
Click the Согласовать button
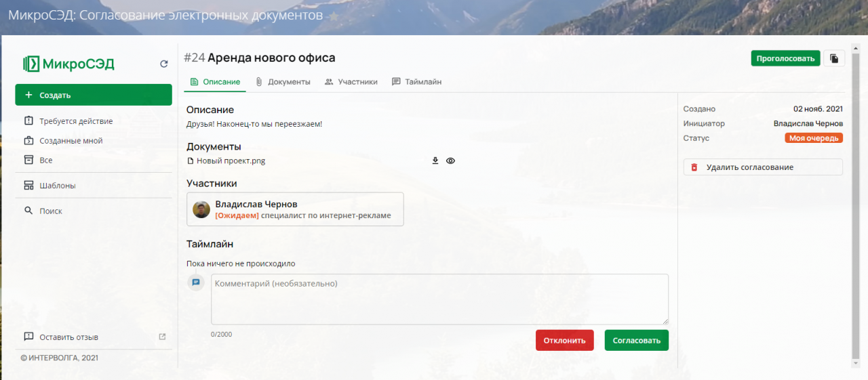(x=636, y=340)
